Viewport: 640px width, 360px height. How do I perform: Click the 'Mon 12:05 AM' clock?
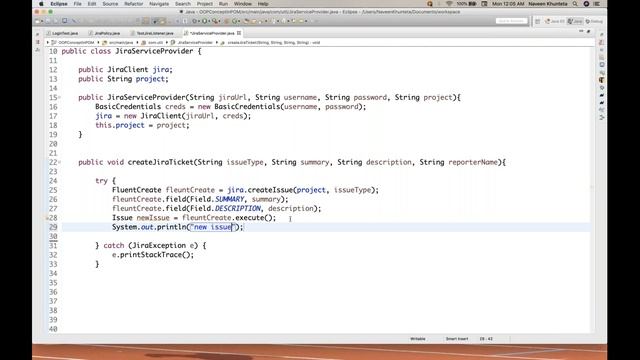508,4
